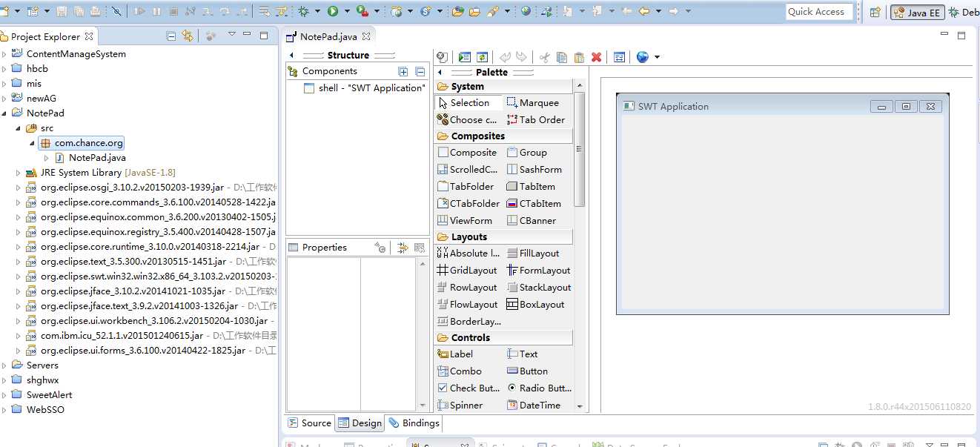Viewport: 980px width, 447px height.
Task: Collapse the System palette category
Action: (503, 87)
